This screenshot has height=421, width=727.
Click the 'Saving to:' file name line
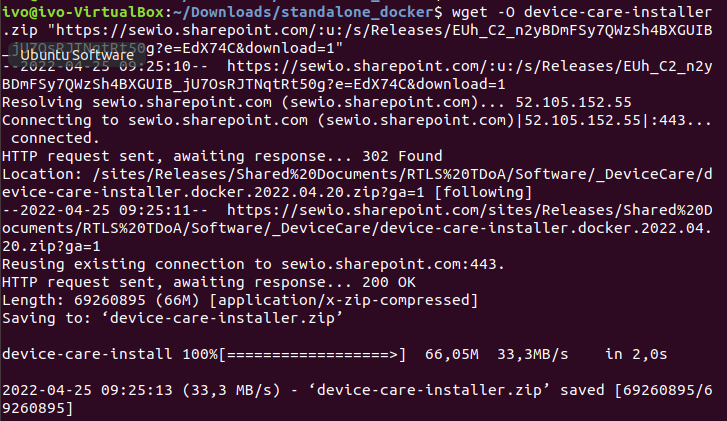[x=172, y=319]
